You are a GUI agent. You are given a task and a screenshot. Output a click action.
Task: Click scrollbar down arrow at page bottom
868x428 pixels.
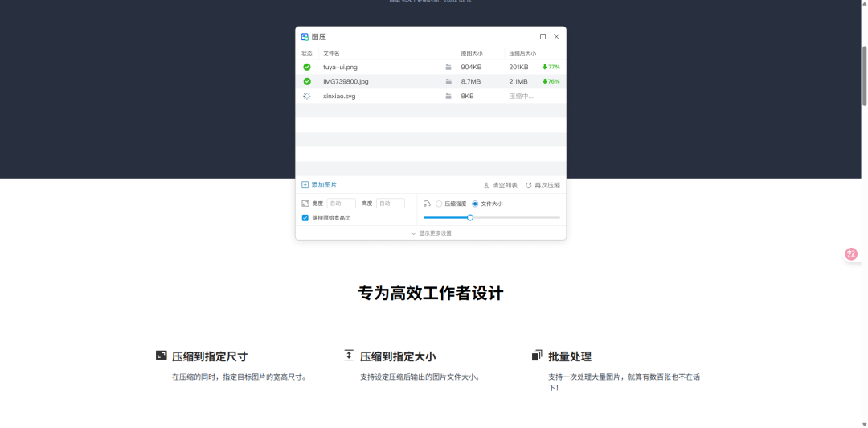click(864, 424)
